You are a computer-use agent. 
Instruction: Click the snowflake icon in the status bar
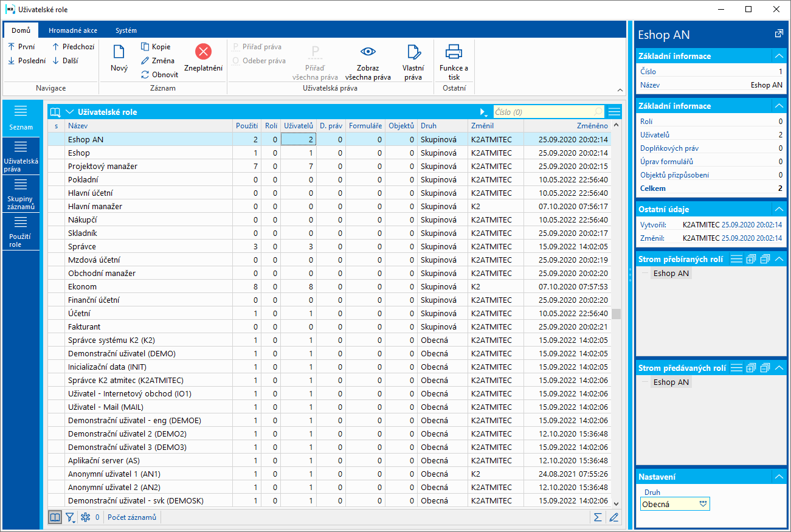(85, 517)
